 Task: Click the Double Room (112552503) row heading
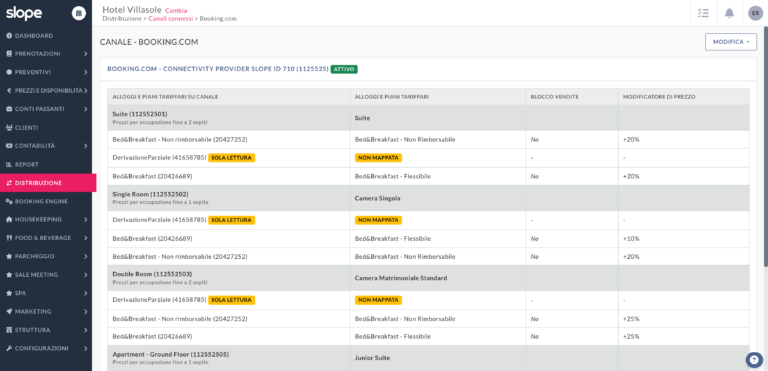click(152, 274)
